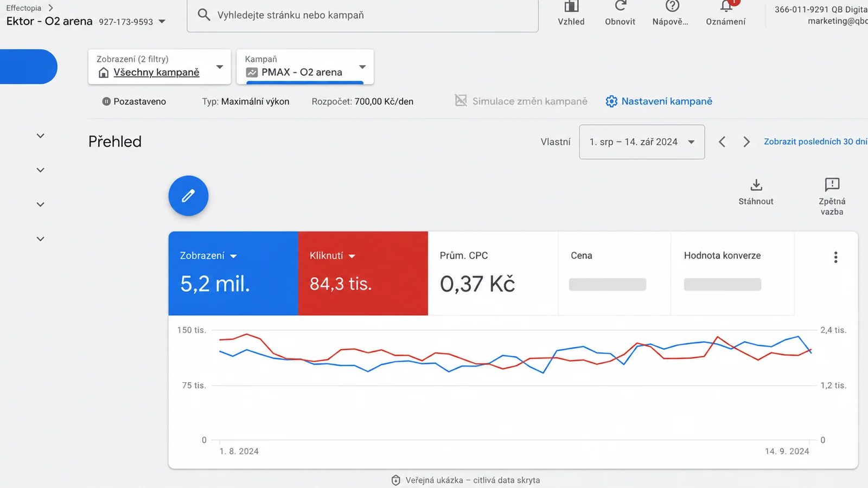
Task: Open the Kampaň PMAX - O2 arena dropdown
Action: click(305, 67)
